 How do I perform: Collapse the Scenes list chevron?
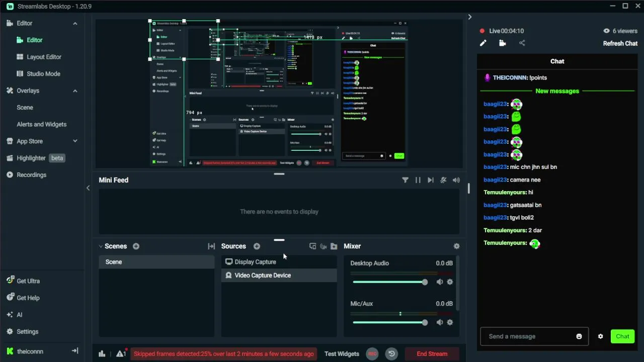(x=101, y=246)
